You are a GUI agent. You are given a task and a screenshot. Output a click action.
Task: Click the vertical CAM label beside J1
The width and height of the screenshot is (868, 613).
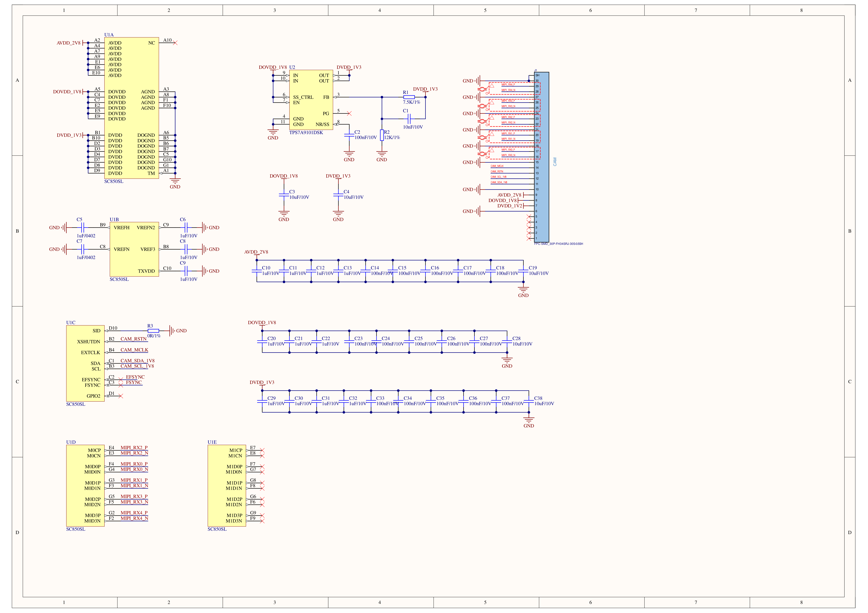[x=555, y=162]
